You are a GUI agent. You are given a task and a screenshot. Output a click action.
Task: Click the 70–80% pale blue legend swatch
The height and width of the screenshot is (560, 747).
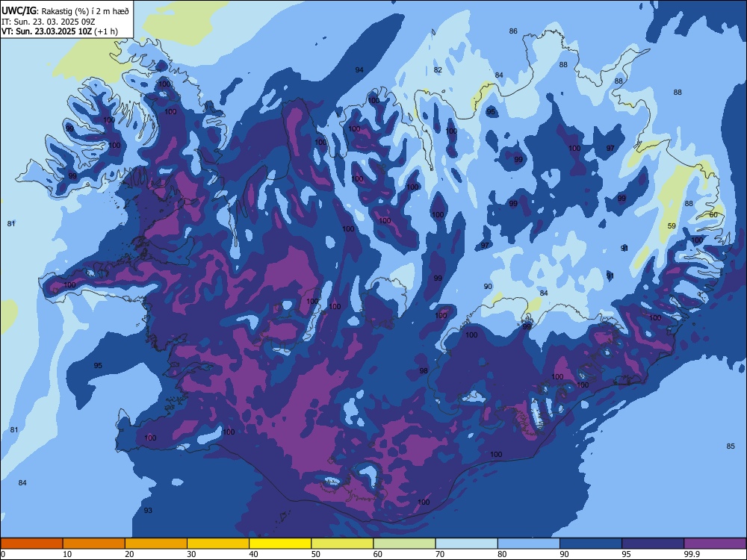(467, 544)
